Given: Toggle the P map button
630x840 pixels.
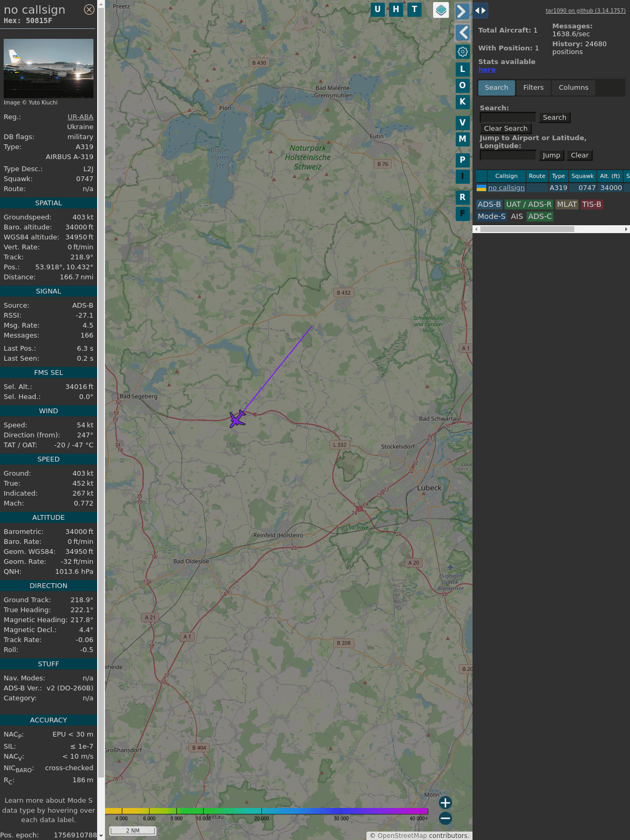Looking at the screenshot, I should pyautogui.click(x=463, y=160).
